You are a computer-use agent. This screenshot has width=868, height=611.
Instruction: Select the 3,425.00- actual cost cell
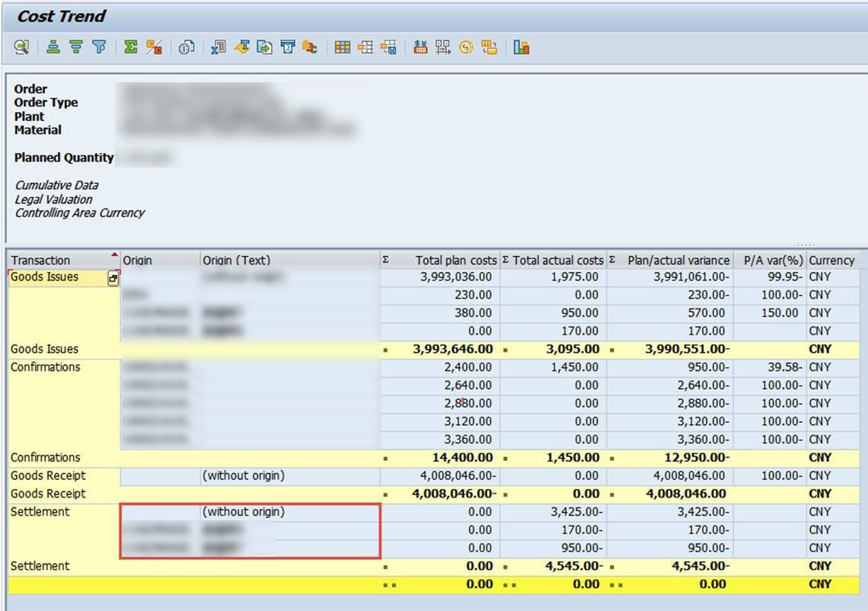pyautogui.click(x=553, y=512)
